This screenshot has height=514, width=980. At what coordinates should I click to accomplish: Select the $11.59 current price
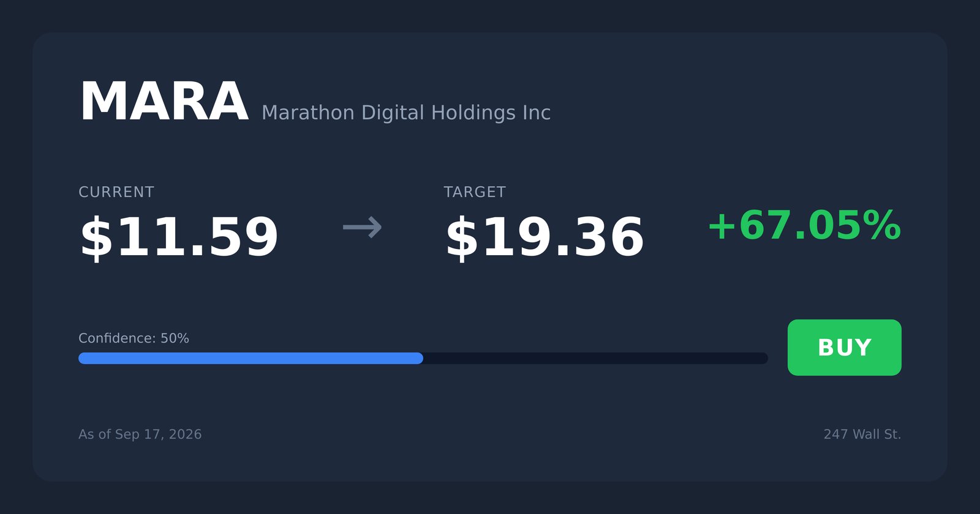click(179, 237)
